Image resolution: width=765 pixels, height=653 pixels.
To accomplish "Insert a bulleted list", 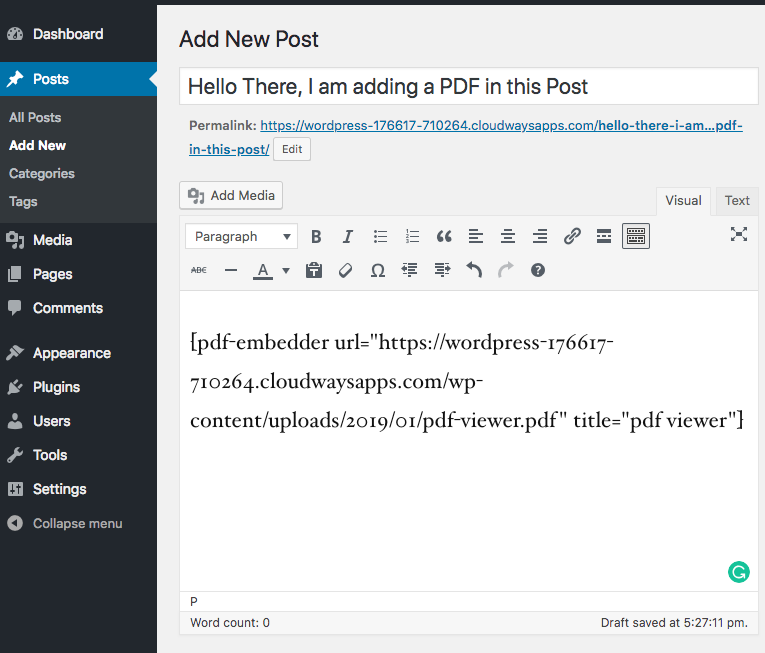I will [380, 237].
